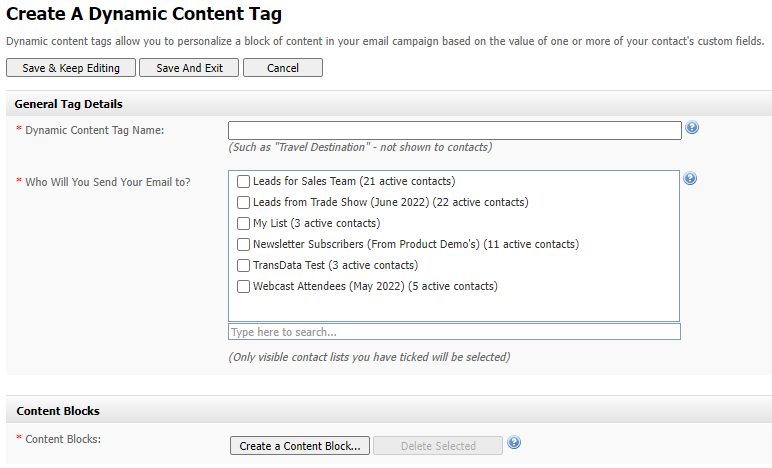The width and height of the screenshot is (772, 468).
Task: Click help icon beside Tag Name field
Action: [691, 128]
